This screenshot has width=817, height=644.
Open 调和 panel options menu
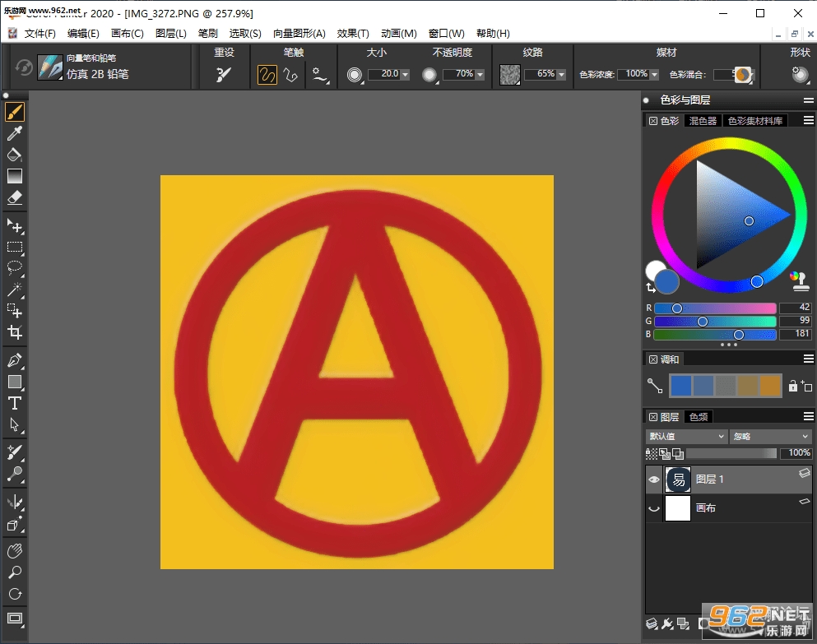point(808,359)
